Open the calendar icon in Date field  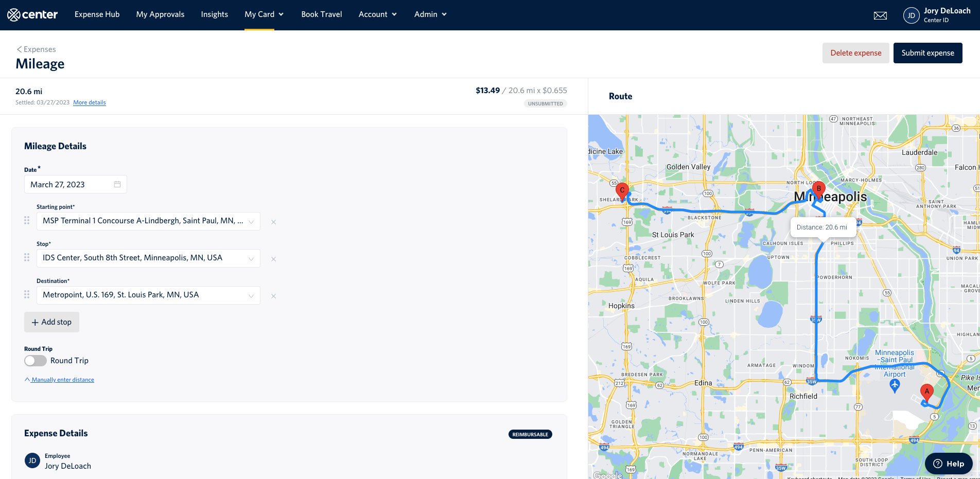(117, 185)
